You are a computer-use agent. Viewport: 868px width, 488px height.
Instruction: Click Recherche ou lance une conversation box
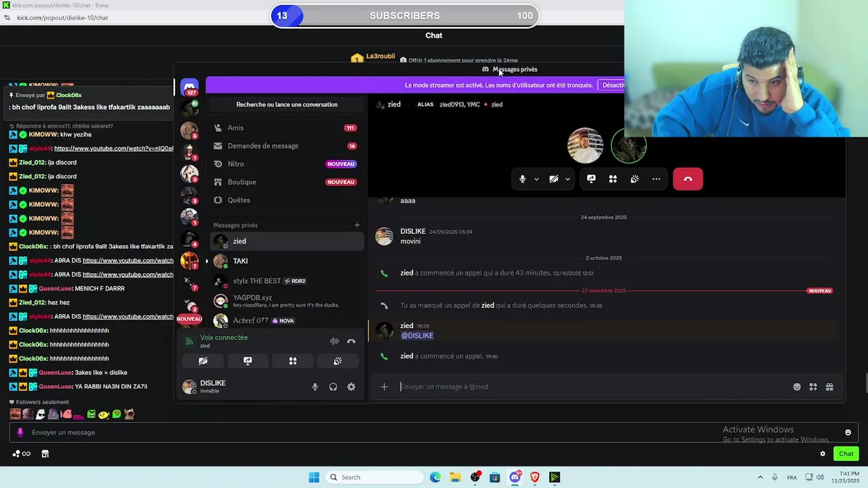pyautogui.click(x=287, y=104)
